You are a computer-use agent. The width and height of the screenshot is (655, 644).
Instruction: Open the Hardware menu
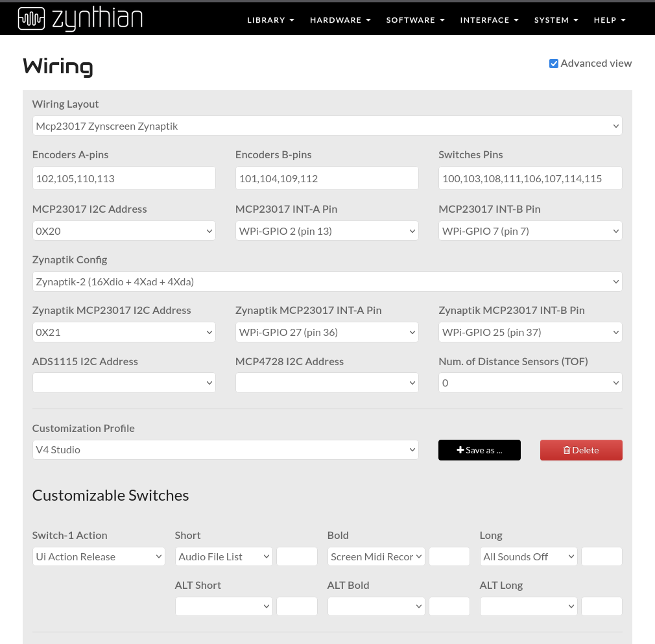click(340, 20)
